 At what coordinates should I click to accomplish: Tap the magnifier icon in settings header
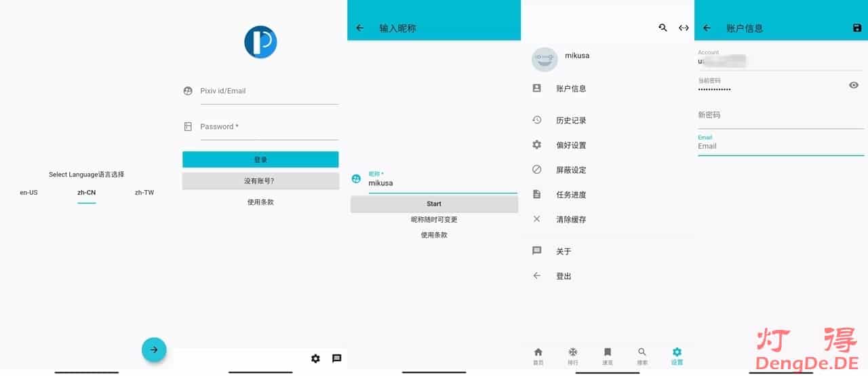[663, 28]
